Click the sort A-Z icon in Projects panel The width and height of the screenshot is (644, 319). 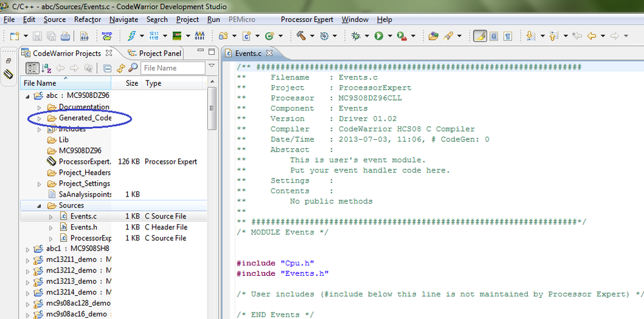46,68
